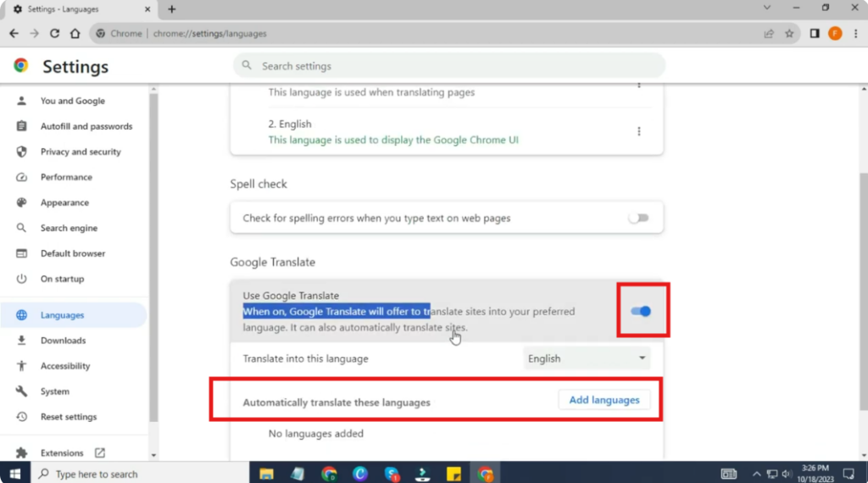Viewport: 868px width, 483px height.
Task: Open Accessibility settings
Action: [x=64, y=366]
